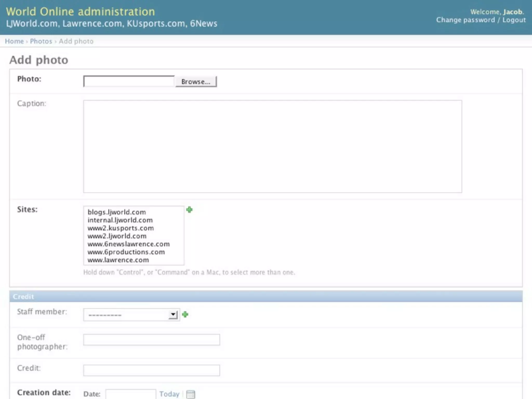
Task: Select www.lawrence.com in Sites list
Action: pyautogui.click(x=118, y=260)
